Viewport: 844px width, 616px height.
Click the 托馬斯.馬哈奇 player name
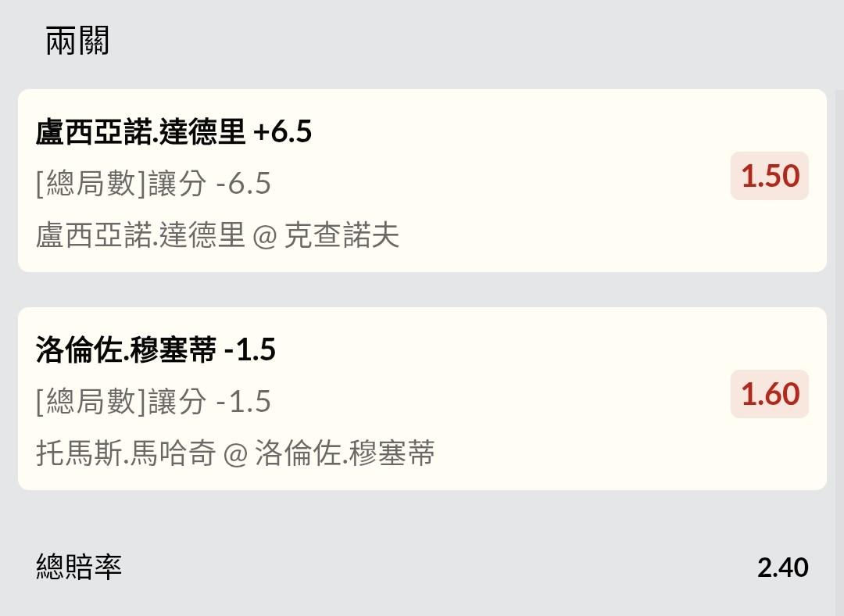(126, 453)
